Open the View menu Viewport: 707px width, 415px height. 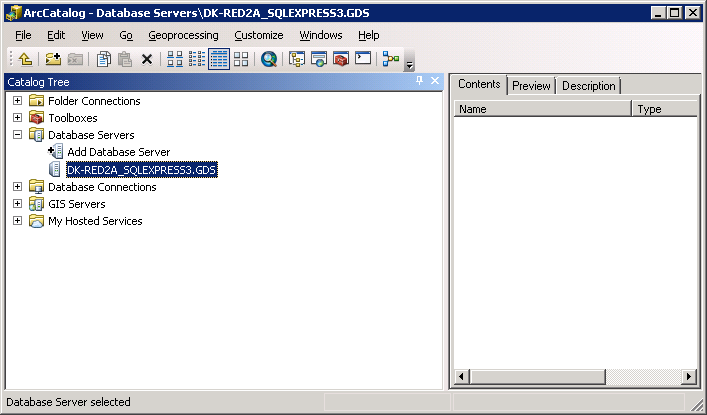click(92, 35)
